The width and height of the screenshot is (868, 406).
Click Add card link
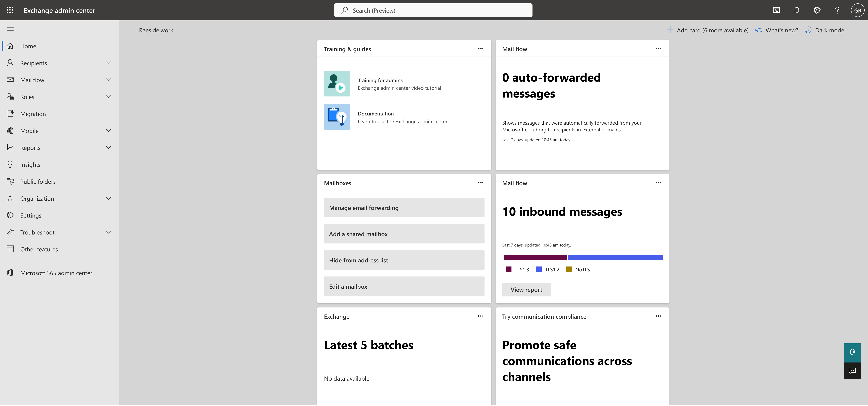708,30
